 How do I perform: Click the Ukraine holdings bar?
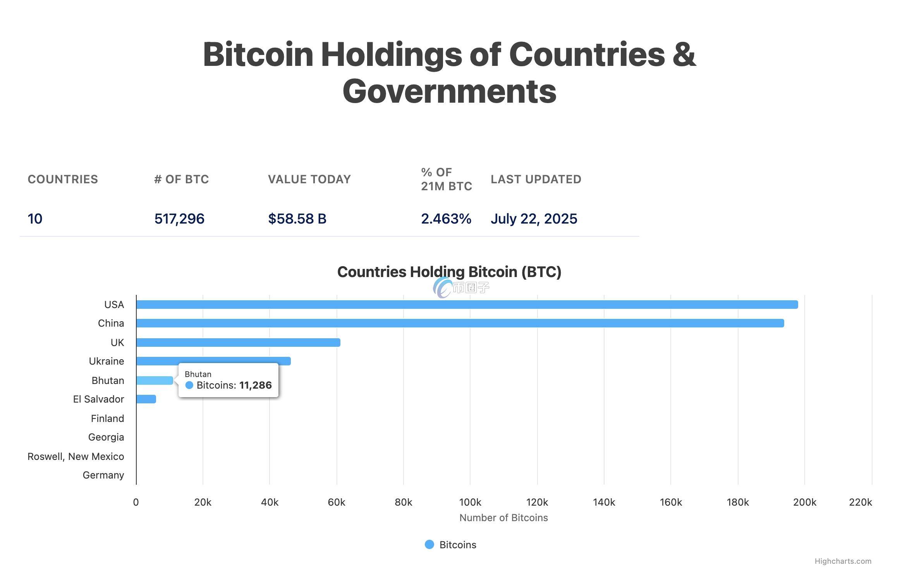213,361
